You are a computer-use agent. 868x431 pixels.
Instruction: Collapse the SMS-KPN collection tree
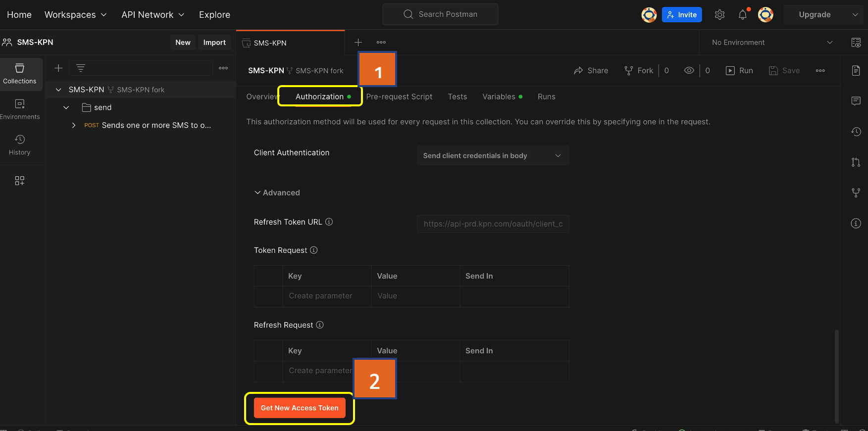pos(58,90)
